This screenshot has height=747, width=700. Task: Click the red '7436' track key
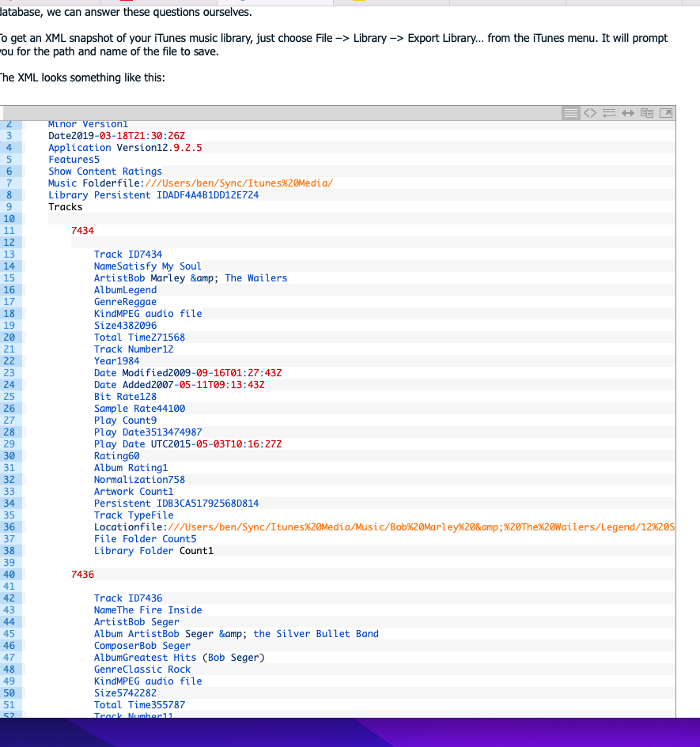pos(82,575)
